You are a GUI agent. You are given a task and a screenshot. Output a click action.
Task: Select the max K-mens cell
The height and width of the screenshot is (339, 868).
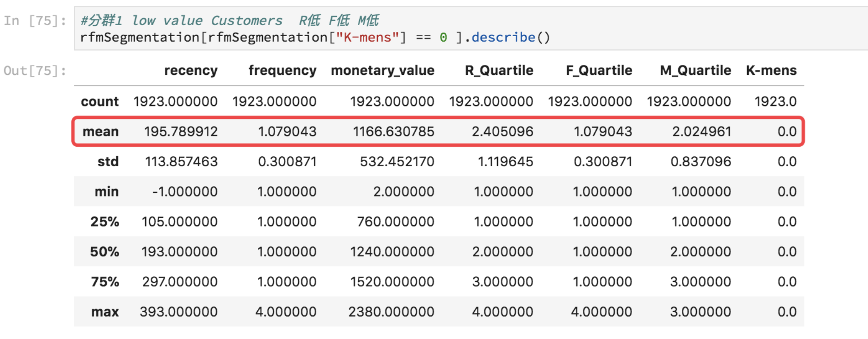point(787,312)
